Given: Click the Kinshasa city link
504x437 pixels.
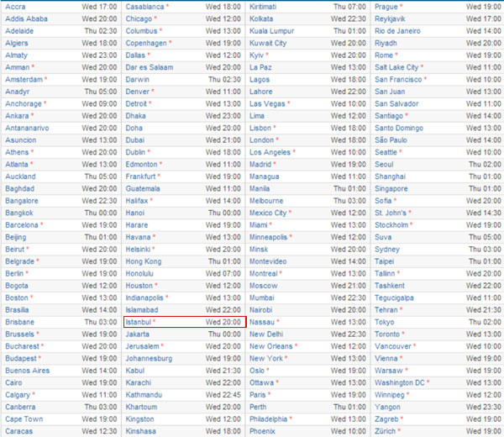Looking at the screenshot, I should click(x=141, y=431).
